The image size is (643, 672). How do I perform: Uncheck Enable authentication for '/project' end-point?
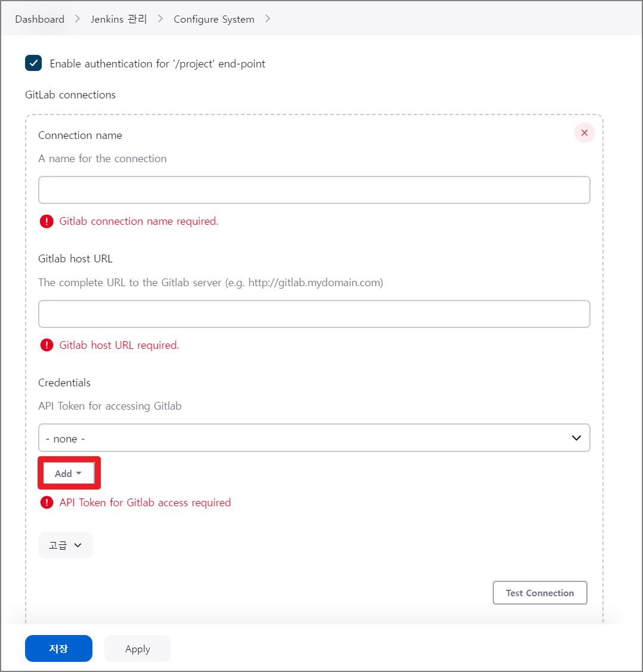33,63
